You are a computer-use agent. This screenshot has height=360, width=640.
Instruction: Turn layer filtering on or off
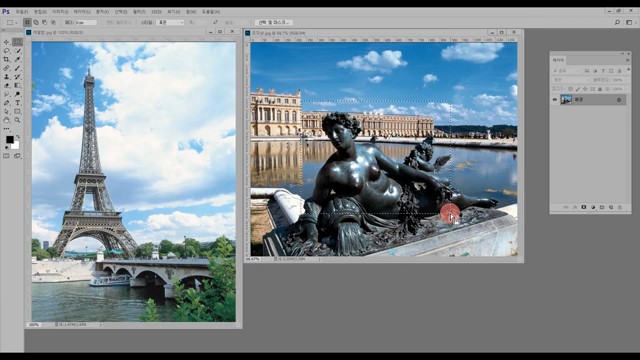[x=629, y=69]
